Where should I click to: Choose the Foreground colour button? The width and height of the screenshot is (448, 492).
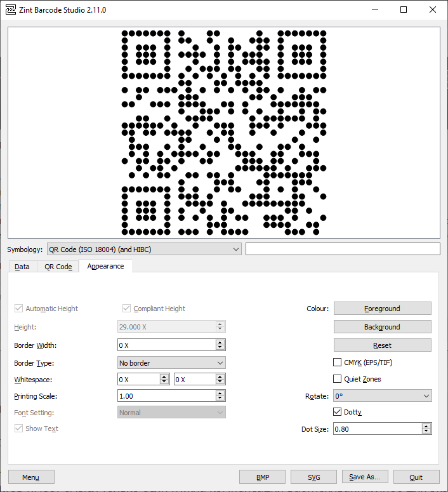pos(382,308)
